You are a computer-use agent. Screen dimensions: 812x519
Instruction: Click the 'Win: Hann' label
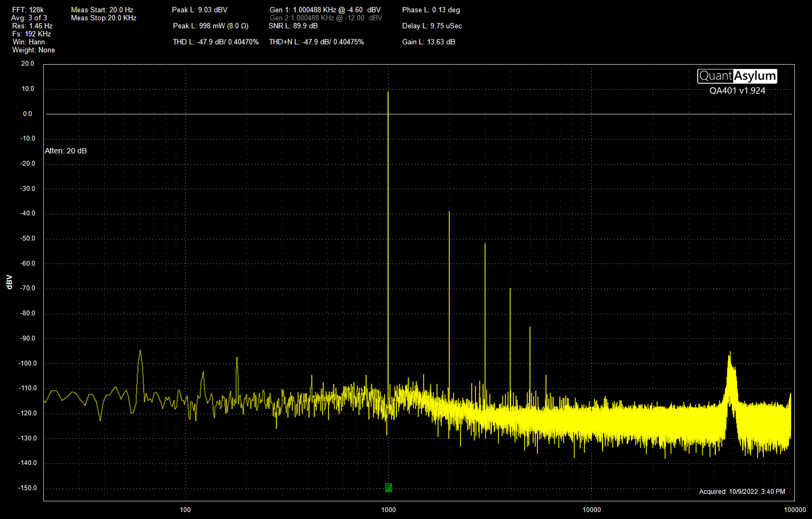(x=29, y=42)
